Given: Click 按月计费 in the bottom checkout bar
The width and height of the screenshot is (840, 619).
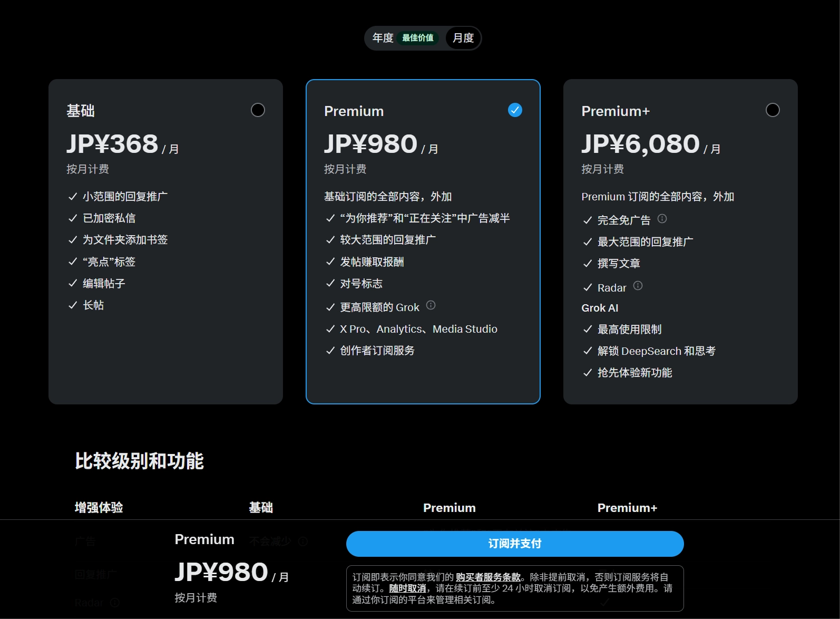Looking at the screenshot, I should click(x=196, y=598).
